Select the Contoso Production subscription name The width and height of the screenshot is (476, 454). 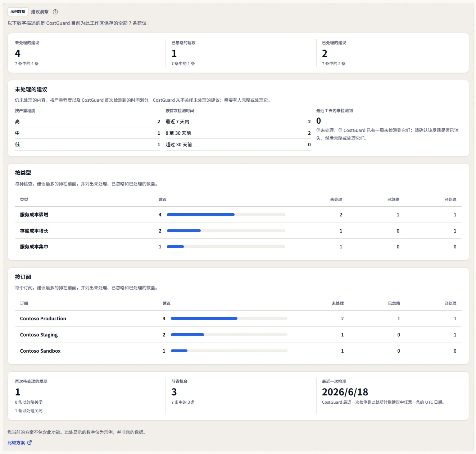pyautogui.click(x=43, y=318)
